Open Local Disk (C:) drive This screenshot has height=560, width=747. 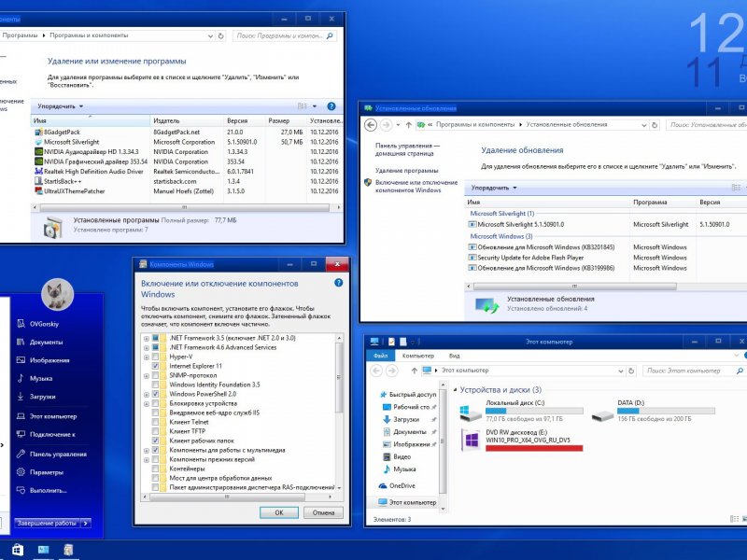point(521,411)
